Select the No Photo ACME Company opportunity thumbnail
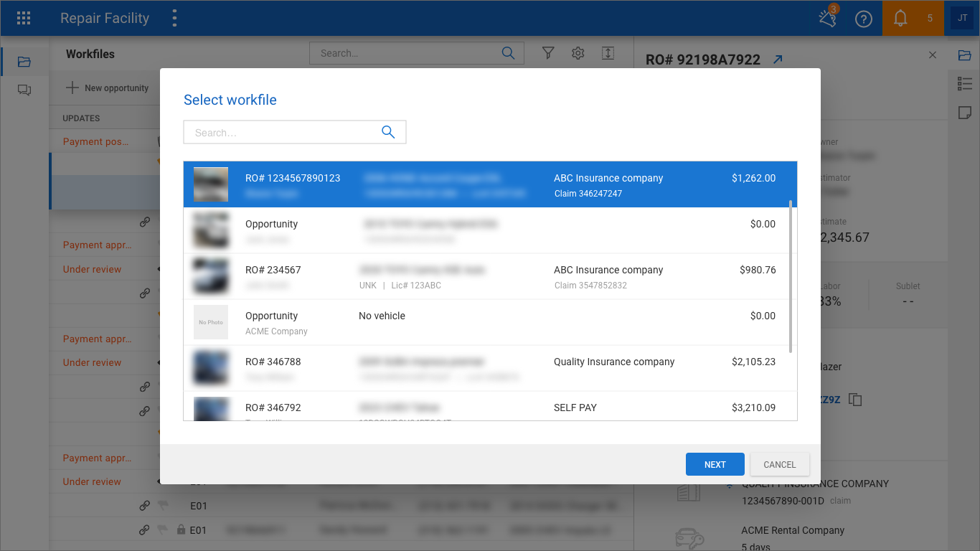The height and width of the screenshot is (551, 980). 211,322
